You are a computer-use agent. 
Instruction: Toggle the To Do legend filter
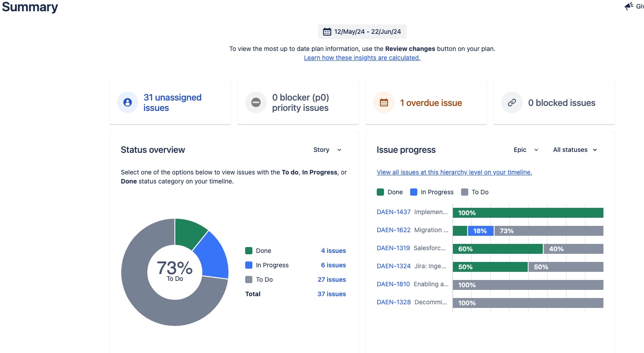474,192
